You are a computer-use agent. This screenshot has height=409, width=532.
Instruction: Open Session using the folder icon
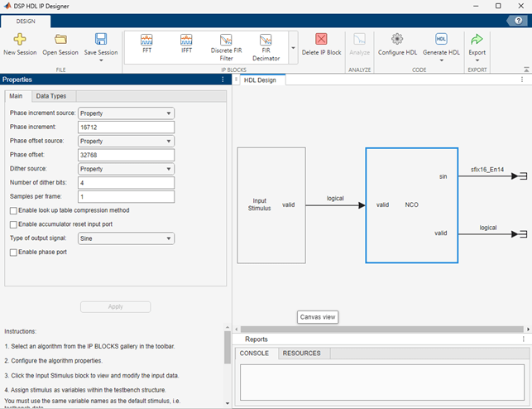tap(60, 40)
